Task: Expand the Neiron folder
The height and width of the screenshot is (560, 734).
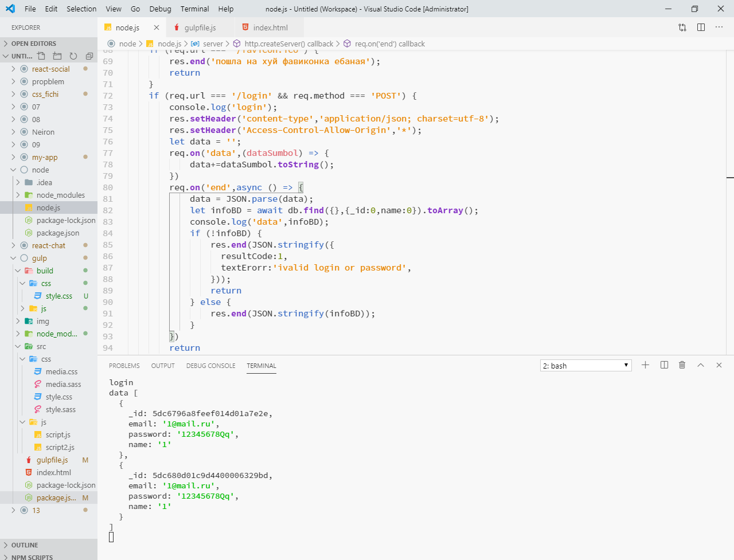Action: click(14, 132)
